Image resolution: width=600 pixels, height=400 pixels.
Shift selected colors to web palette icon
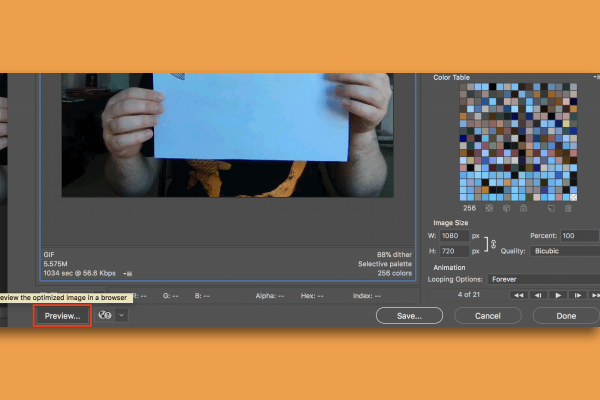click(x=506, y=208)
